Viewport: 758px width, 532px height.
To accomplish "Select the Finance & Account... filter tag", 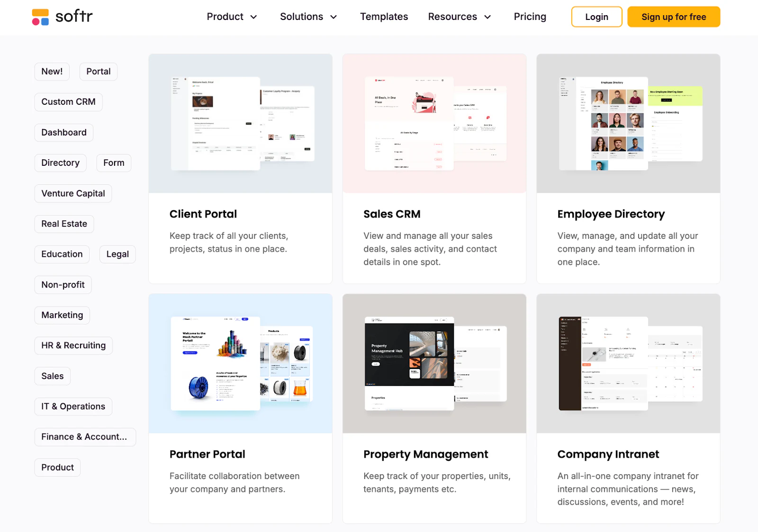I will pyautogui.click(x=85, y=437).
